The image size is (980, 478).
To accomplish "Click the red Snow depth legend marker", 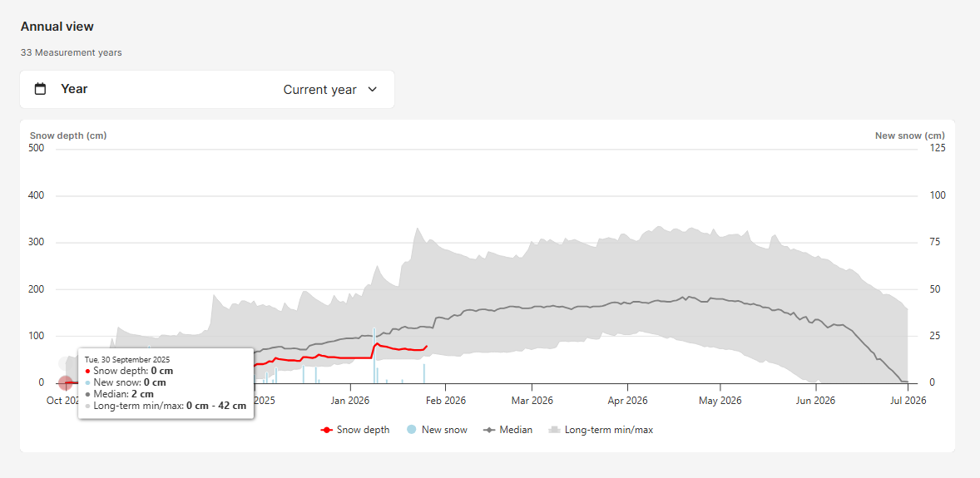I will [x=328, y=430].
